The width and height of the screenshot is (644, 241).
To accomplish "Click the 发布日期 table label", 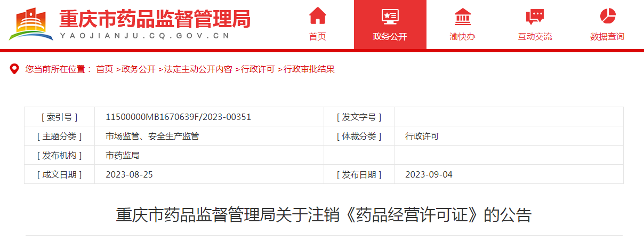I will tap(359, 174).
